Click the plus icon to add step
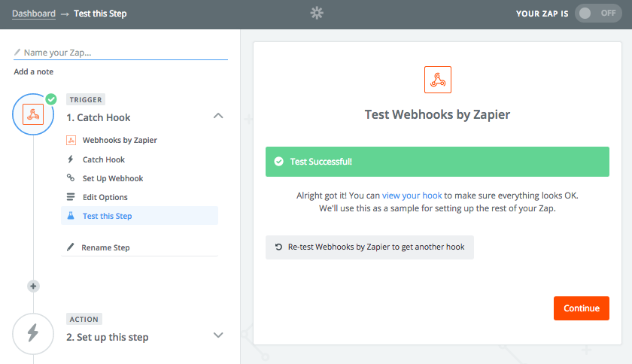 (x=33, y=287)
